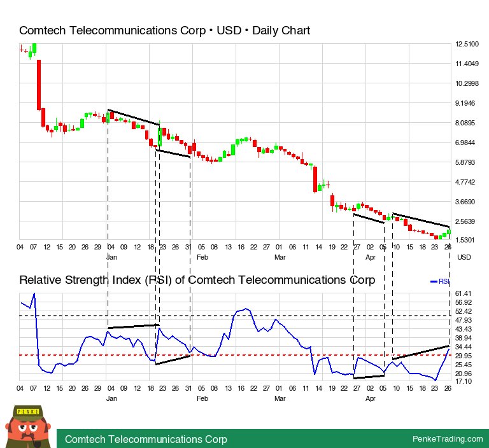Click the 20.96 RSI axis label
Viewport: 489px width, 448px height.
[463, 374]
